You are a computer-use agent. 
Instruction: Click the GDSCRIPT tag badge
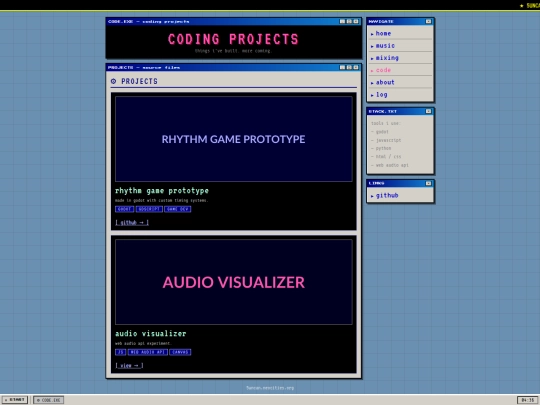click(149, 209)
